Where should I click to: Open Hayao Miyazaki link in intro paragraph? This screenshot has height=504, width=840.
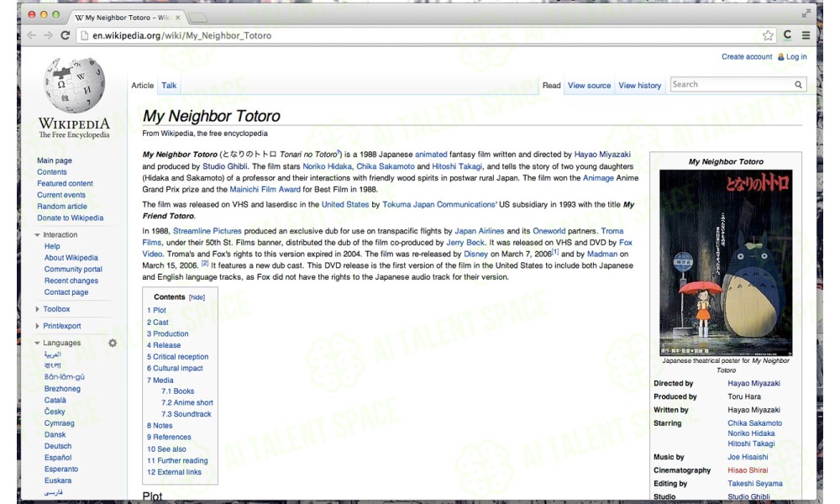click(602, 155)
